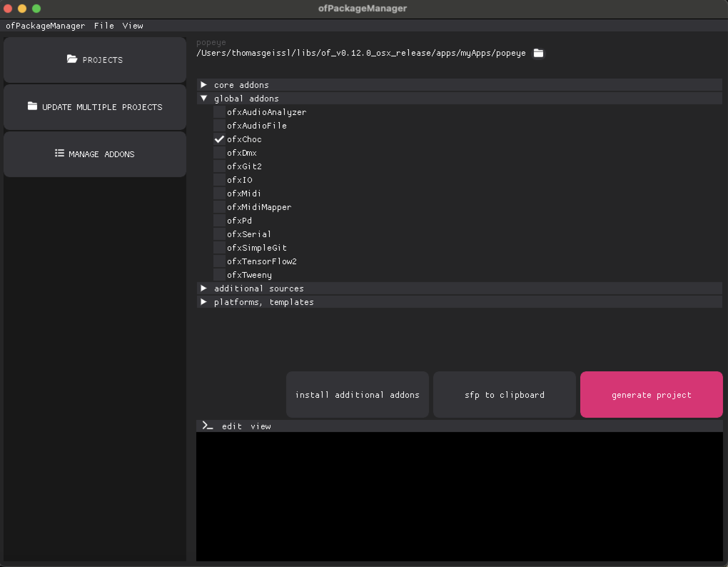Enable the ofxIO addon checkbox
The height and width of the screenshot is (567, 728).
219,180
